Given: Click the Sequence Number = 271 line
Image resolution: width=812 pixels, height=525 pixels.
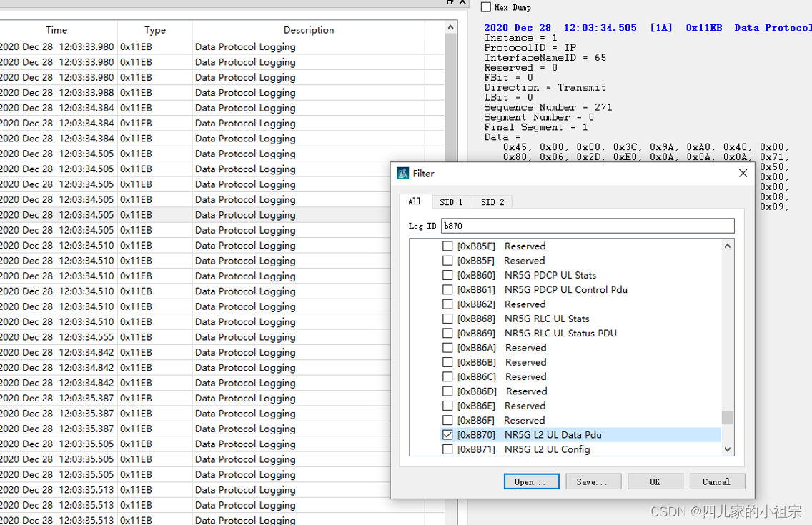Looking at the screenshot, I should pyautogui.click(x=548, y=107).
